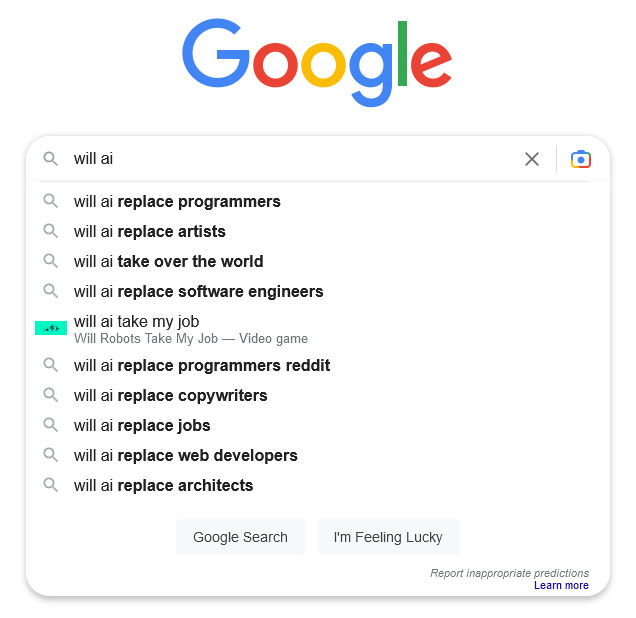Click the magnifier icon in search box

pos(50,159)
